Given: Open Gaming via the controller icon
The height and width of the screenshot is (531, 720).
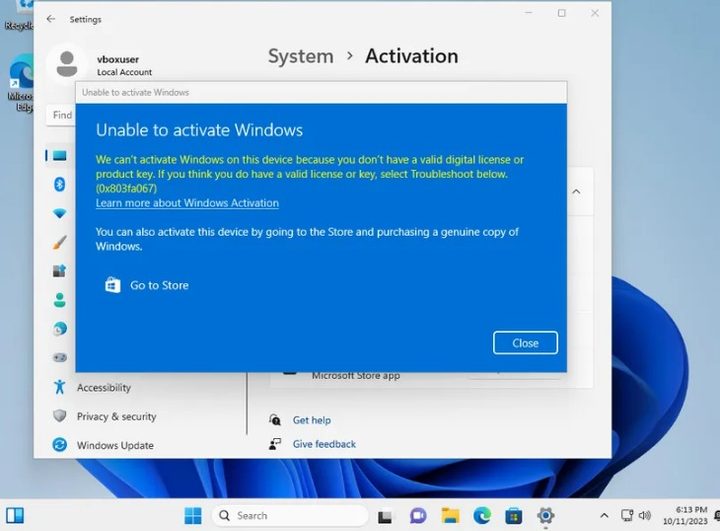Looking at the screenshot, I should (x=59, y=358).
